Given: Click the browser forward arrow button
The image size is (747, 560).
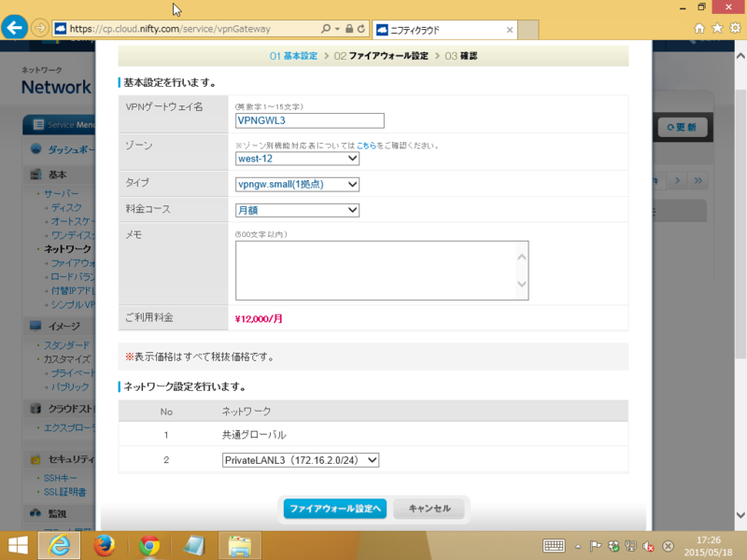Looking at the screenshot, I should pyautogui.click(x=40, y=29).
